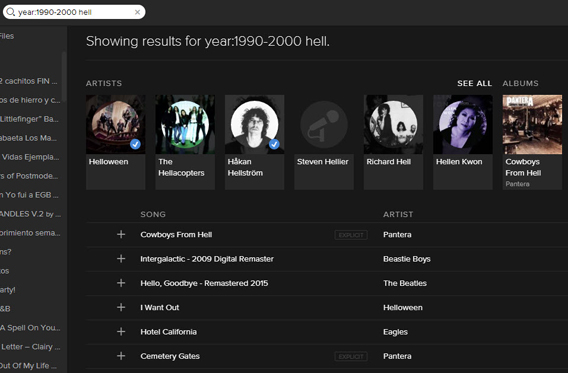
Task: Select the Cemetery Gates song title
Action: [x=170, y=356]
